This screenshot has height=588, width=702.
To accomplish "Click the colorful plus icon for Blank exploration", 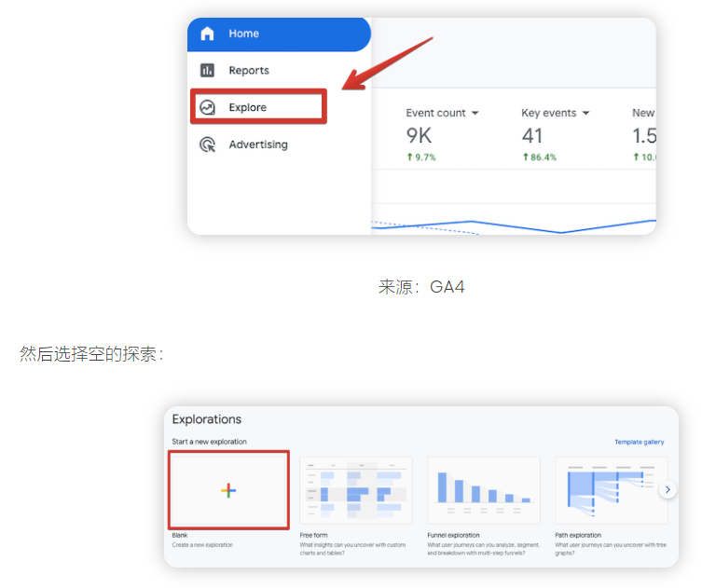I will click(228, 490).
